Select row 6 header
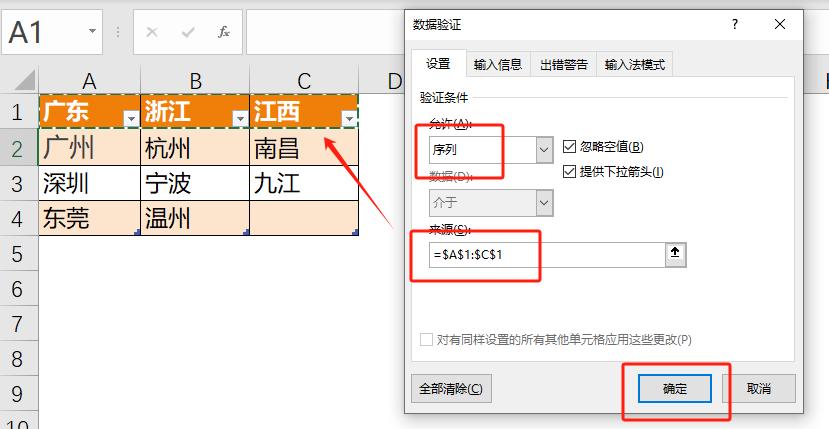This screenshot has width=829, height=429. tap(19, 288)
